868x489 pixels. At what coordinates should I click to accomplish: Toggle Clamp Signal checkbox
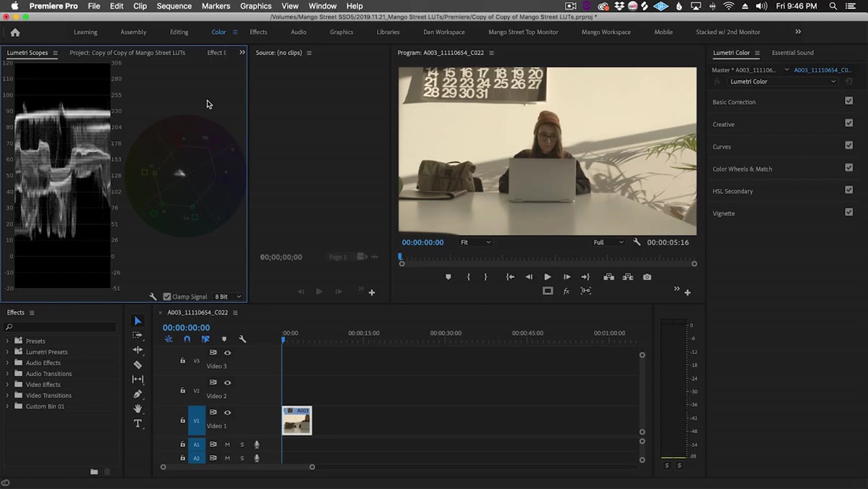point(167,297)
